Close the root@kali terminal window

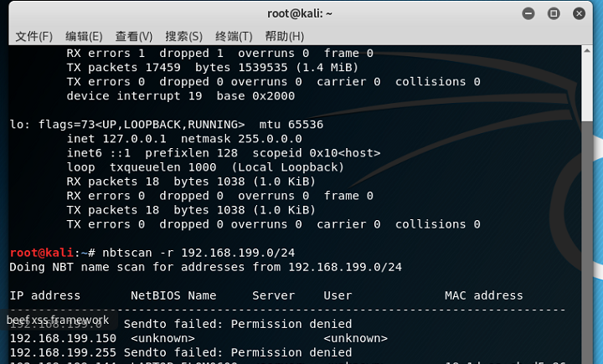pos(579,14)
